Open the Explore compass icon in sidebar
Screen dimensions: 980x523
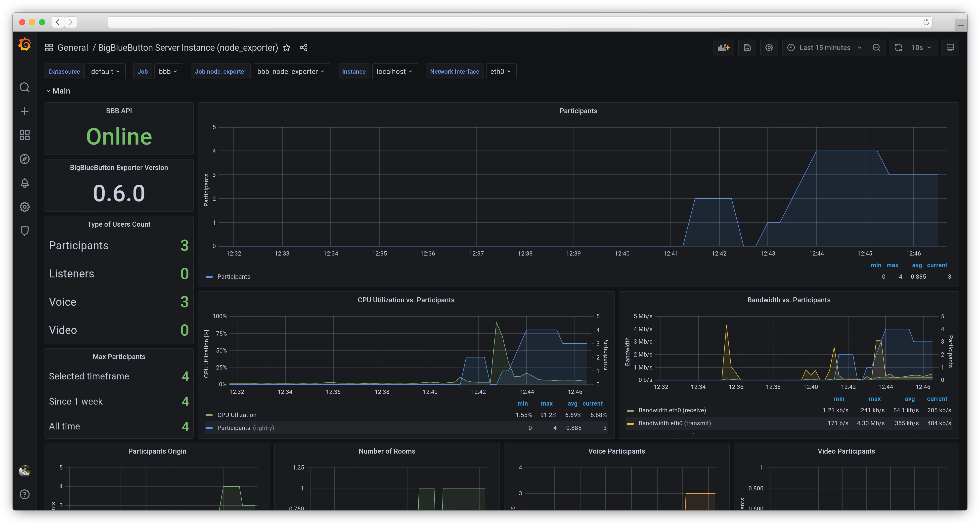click(x=24, y=159)
